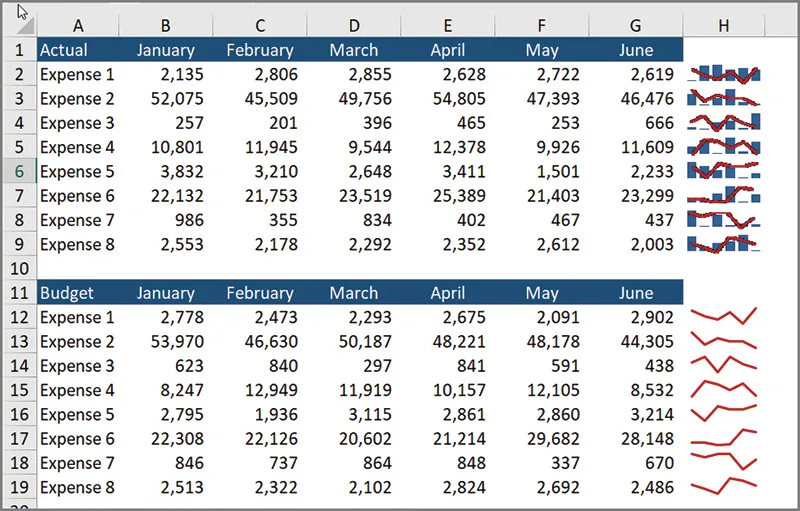Click the column E header

click(x=447, y=23)
